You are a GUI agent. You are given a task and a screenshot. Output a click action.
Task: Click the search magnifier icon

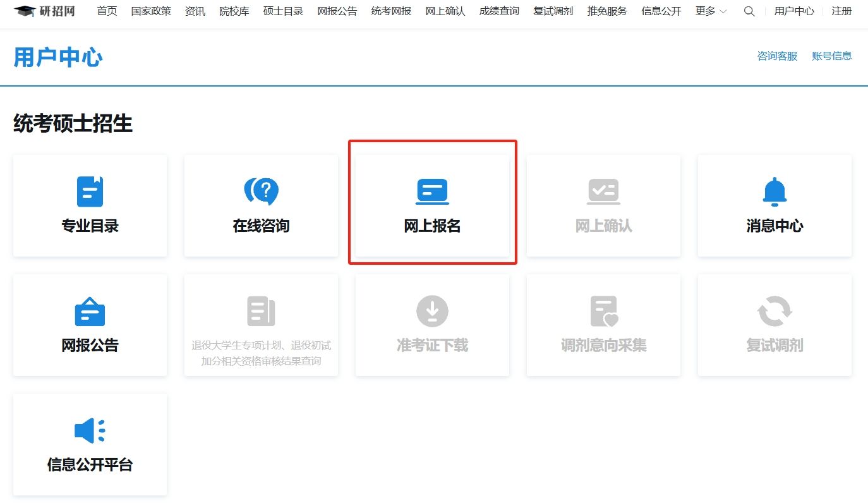pos(749,11)
